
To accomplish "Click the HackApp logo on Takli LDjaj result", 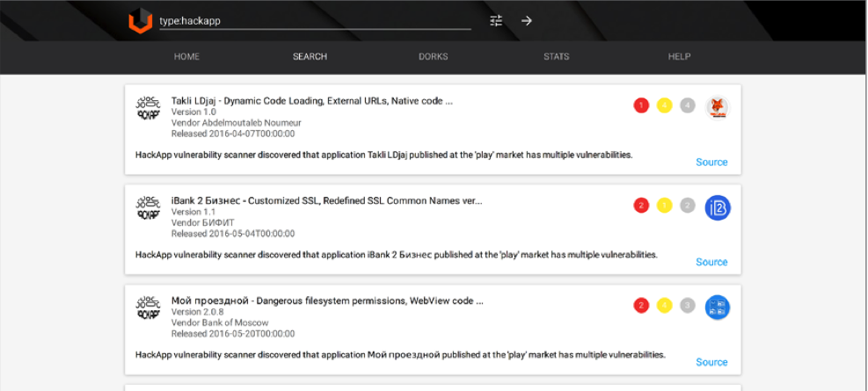I will 149,108.
